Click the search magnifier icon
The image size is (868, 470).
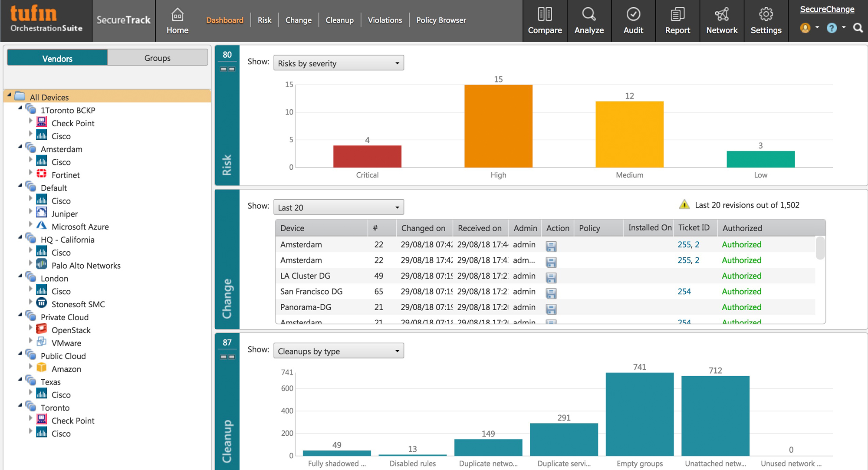point(858,28)
